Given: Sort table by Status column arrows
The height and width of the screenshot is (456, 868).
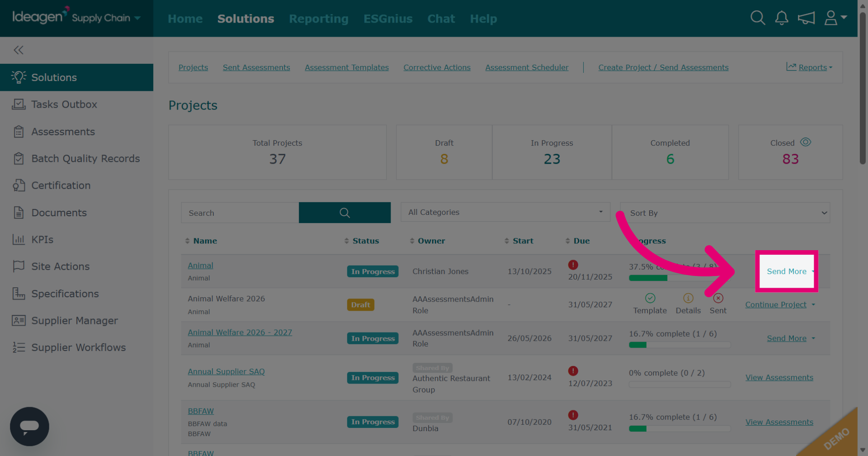Looking at the screenshot, I should click(346, 241).
